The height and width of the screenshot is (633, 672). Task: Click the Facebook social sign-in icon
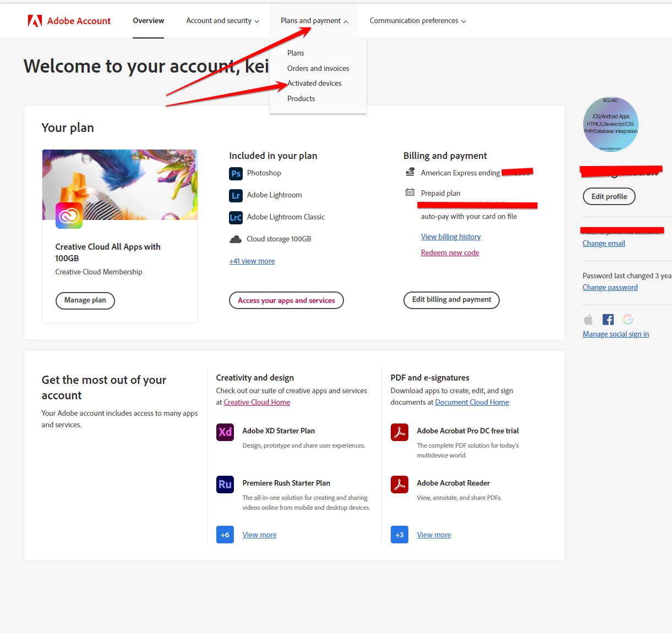(608, 320)
